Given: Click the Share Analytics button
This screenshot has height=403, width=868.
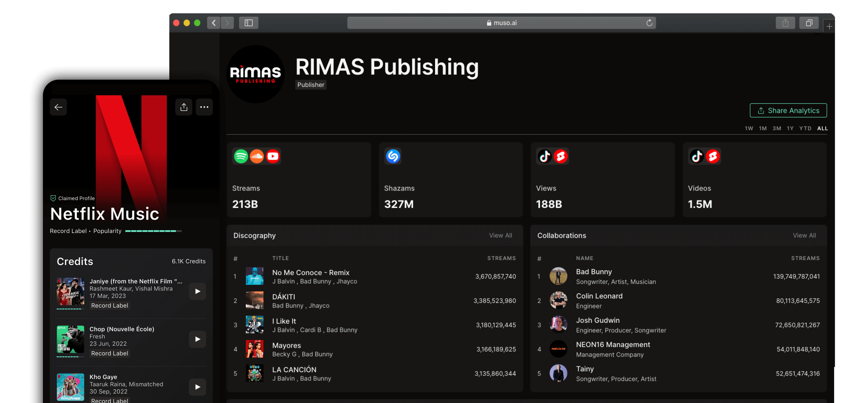Looking at the screenshot, I should (788, 111).
